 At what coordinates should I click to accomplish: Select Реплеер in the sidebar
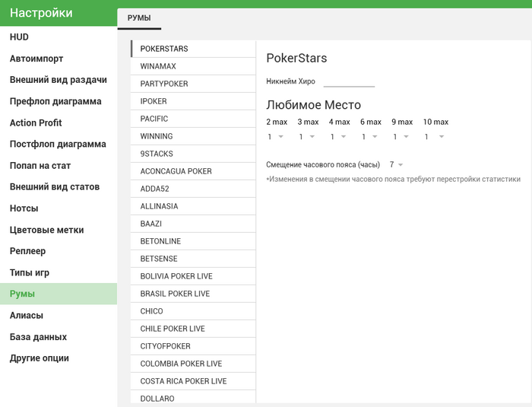click(x=59, y=251)
